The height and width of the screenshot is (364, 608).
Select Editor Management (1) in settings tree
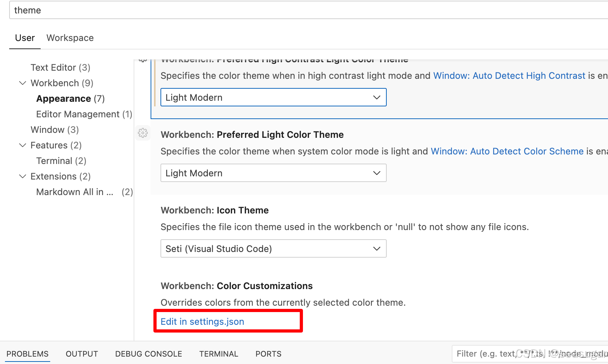[84, 114]
